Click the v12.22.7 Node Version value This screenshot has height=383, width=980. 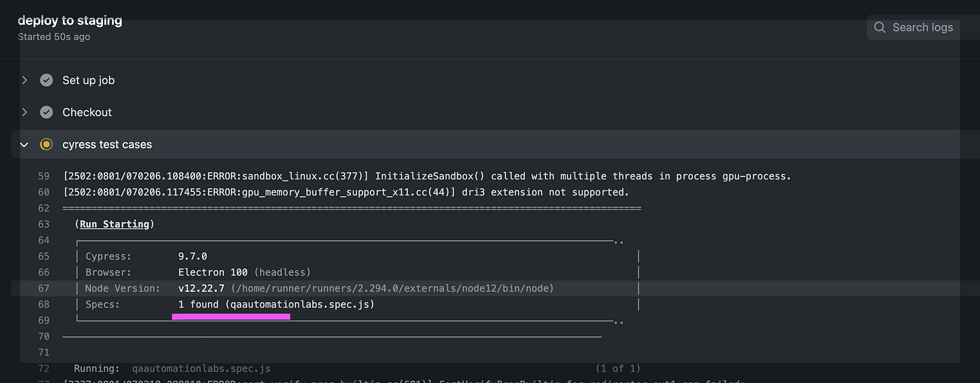201,288
